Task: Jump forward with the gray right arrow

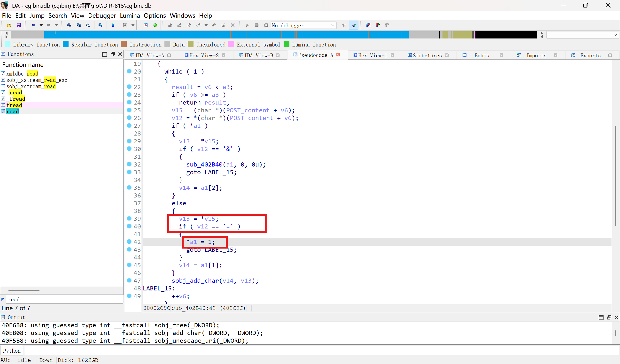Action: point(49,25)
